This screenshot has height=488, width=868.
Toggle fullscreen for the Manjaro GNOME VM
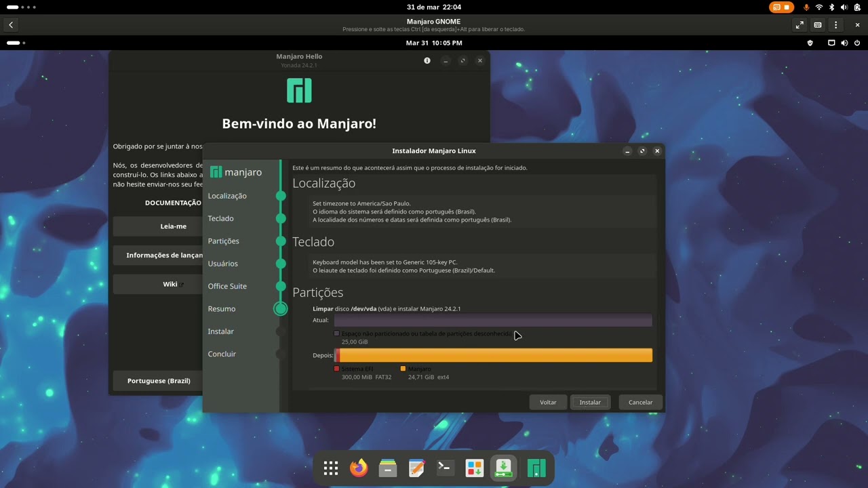(800, 25)
